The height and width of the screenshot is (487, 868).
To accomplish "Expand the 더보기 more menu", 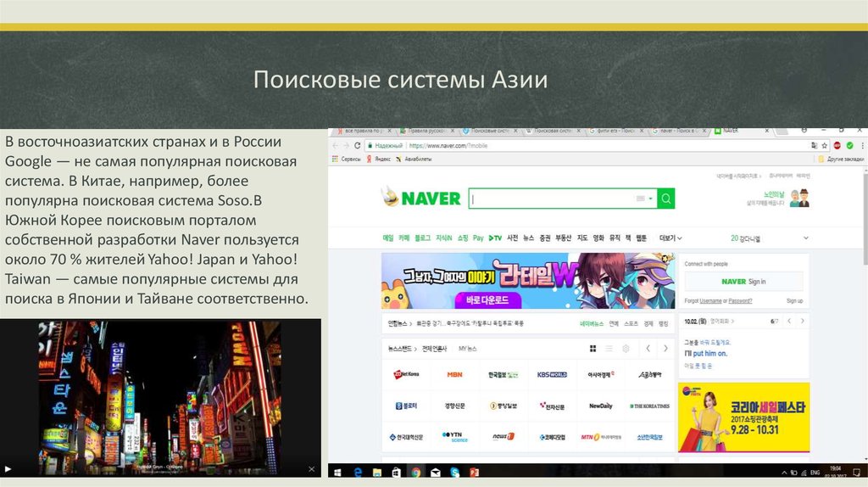I will coord(670,238).
